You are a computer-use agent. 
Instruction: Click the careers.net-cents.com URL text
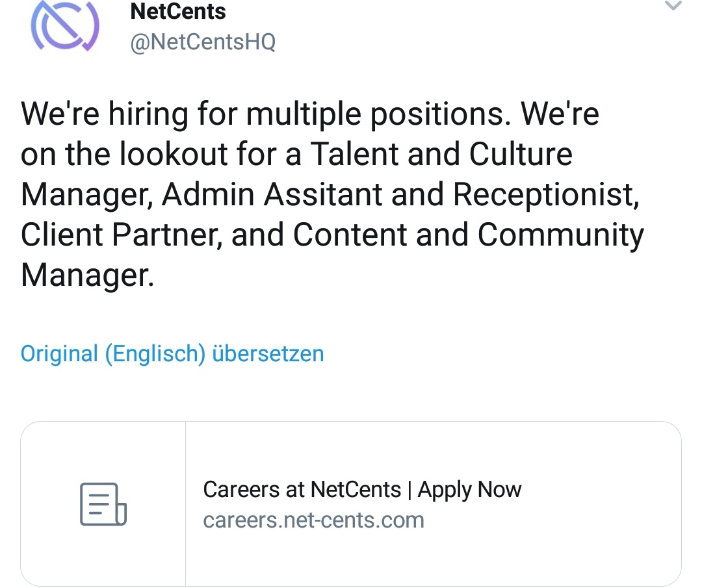tap(313, 520)
